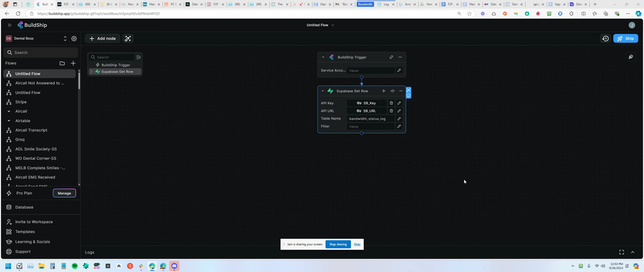The width and height of the screenshot is (644, 272).
Task: Expand logs panel to fullscreen
Action: pyautogui.click(x=621, y=252)
